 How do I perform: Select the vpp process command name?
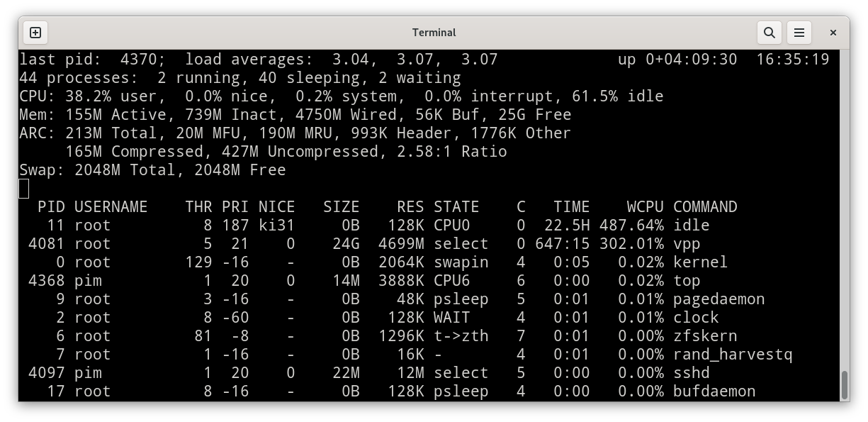coord(687,244)
